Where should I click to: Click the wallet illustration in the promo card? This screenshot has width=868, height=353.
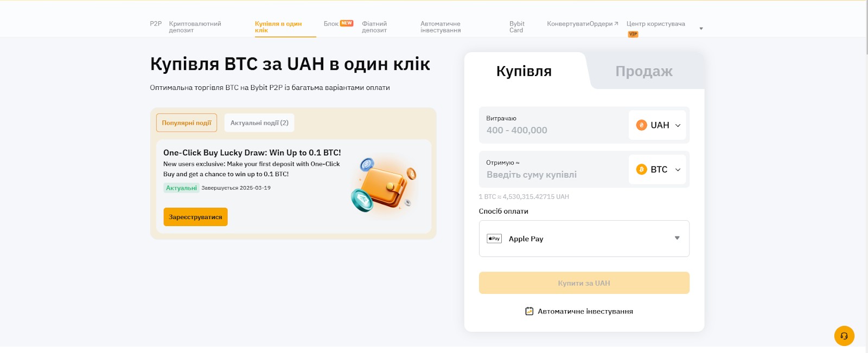pos(384,185)
